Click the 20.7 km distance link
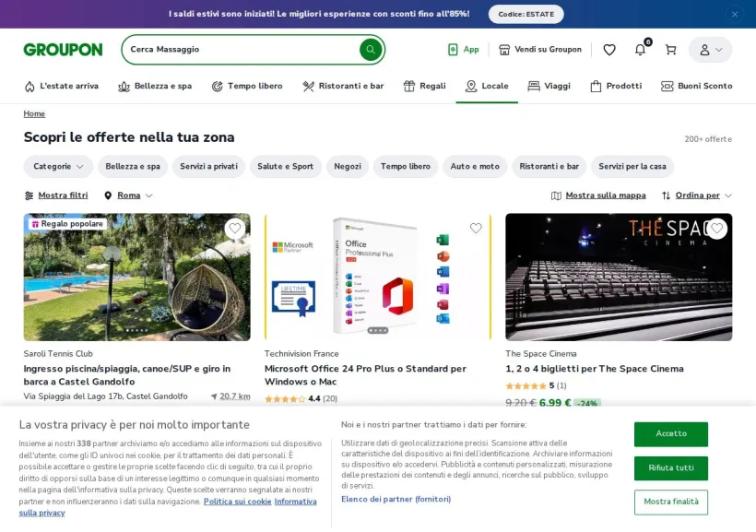The width and height of the screenshot is (756, 532). [235, 396]
